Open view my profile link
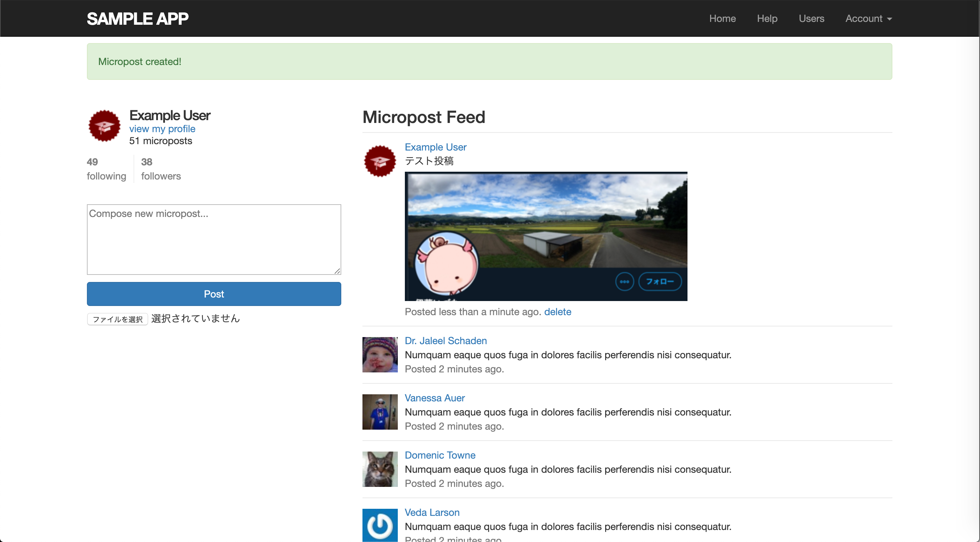 pyautogui.click(x=162, y=129)
